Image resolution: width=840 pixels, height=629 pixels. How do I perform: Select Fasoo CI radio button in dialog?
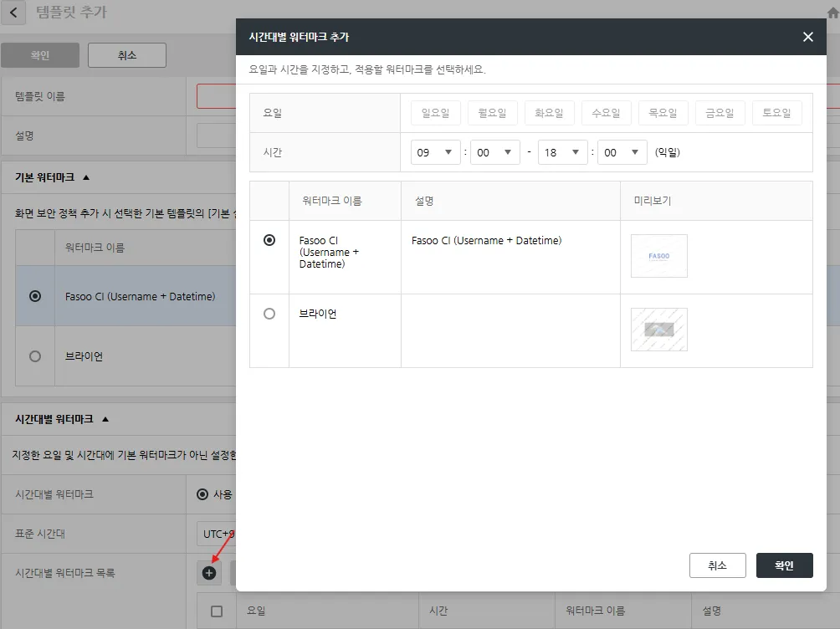click(x=269, y=240)
